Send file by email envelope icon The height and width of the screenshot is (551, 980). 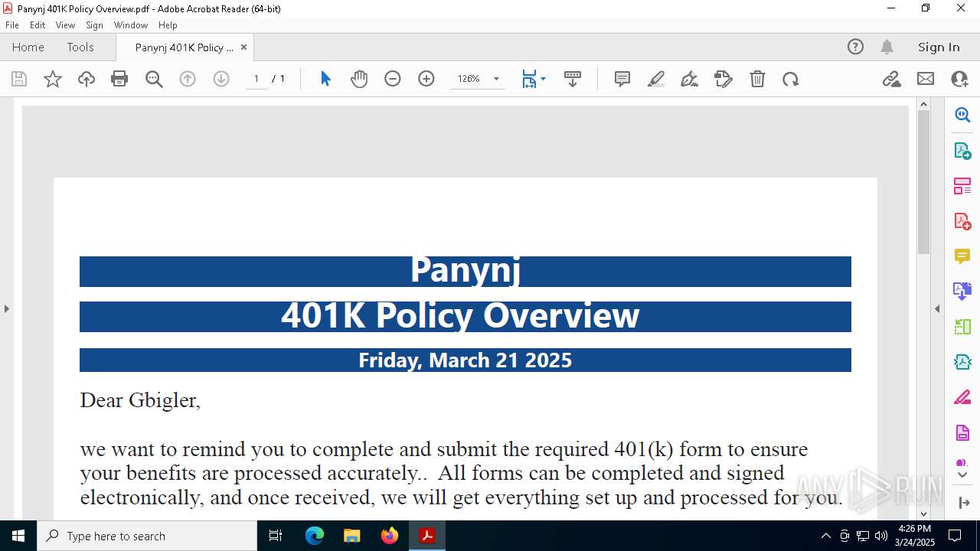coord(926,79)
